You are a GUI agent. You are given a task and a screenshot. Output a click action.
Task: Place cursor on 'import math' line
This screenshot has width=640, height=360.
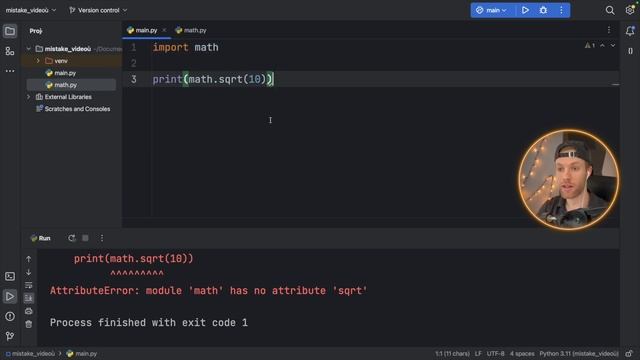(x=186, y=47)
